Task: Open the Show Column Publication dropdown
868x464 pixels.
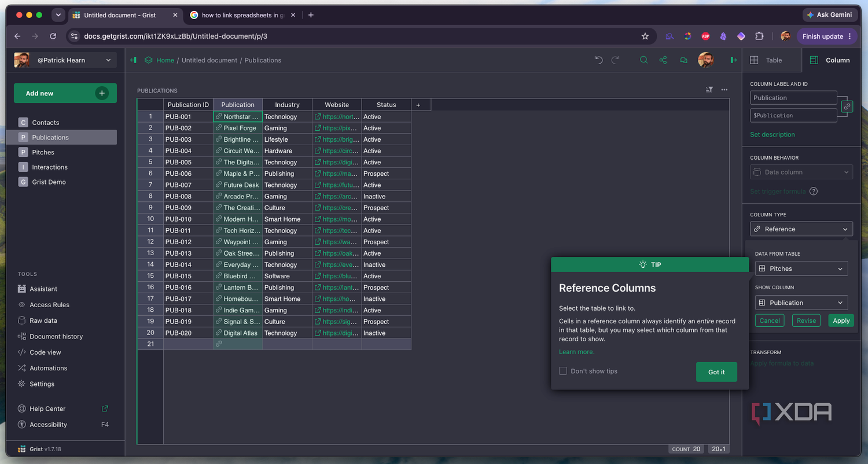Action: (801, 303)
